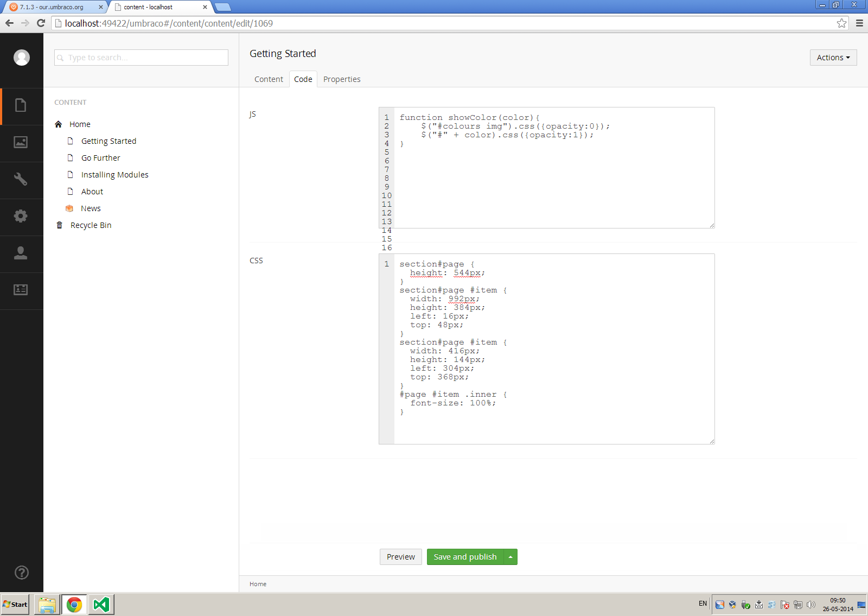Select Home in the content tree
The image size is (868, 616).
80,124
